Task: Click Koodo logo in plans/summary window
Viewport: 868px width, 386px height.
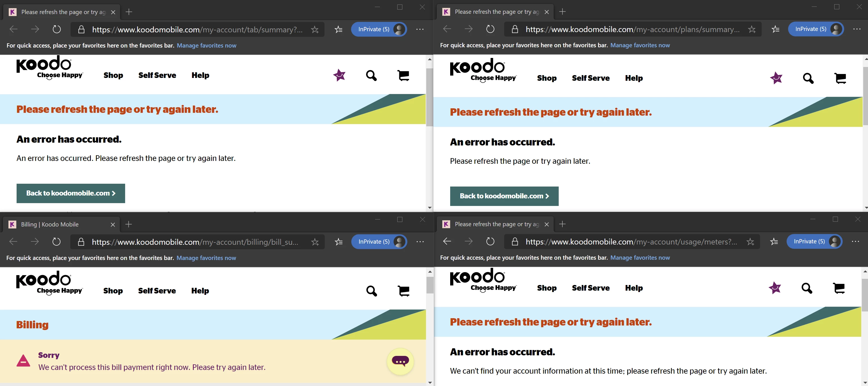Action: click(483, 70)
